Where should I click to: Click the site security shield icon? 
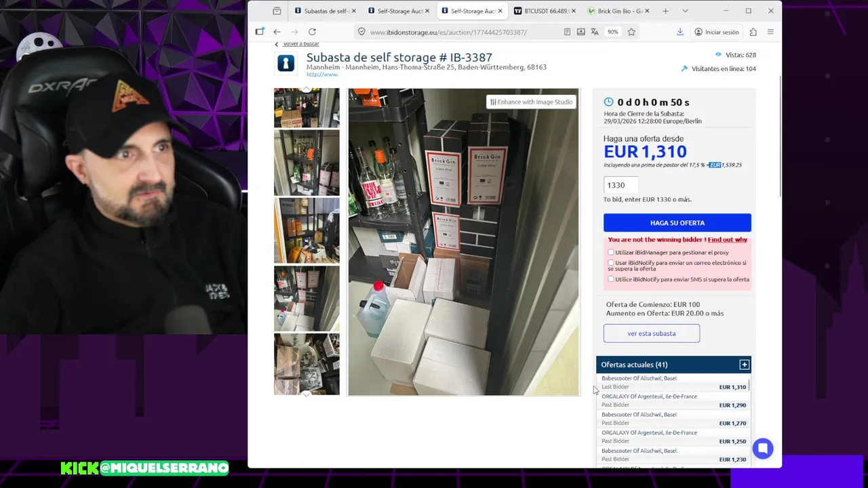click(x=361, y=32)
